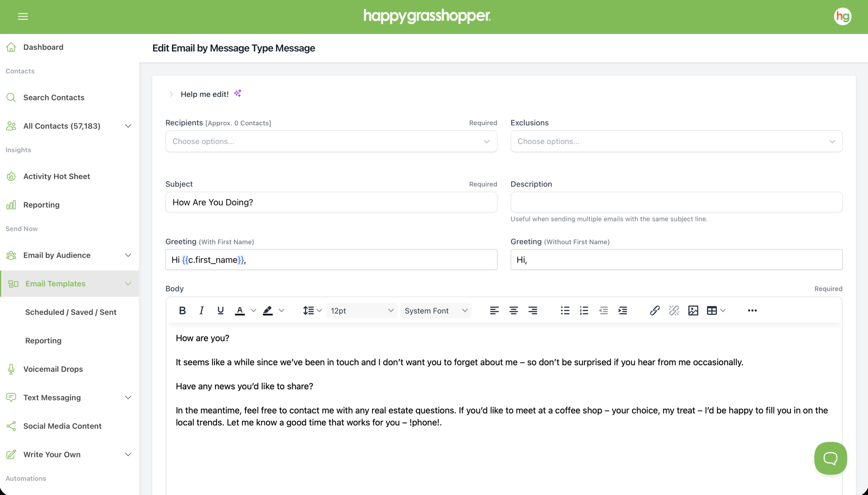Toggle italic formatting in the body editor
The height and width of the screenshot is (495, 868).
click(x=201, y=311)
